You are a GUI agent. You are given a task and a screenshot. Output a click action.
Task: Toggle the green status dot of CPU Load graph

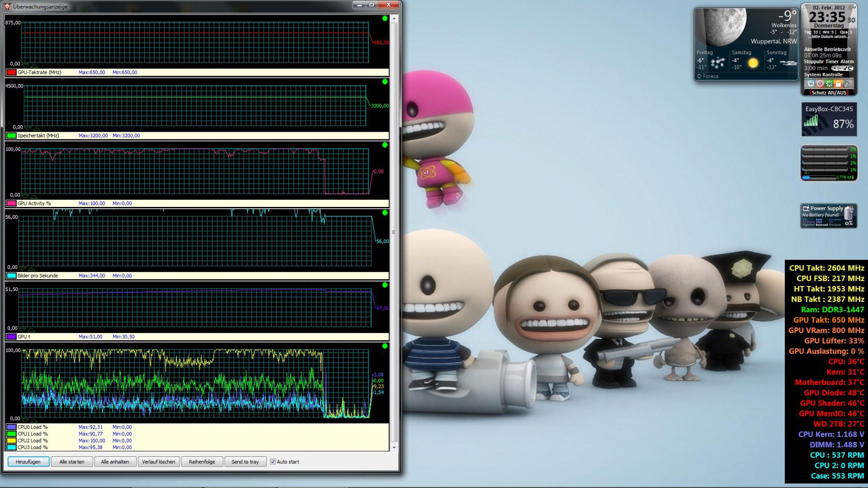tap(385, 346)
